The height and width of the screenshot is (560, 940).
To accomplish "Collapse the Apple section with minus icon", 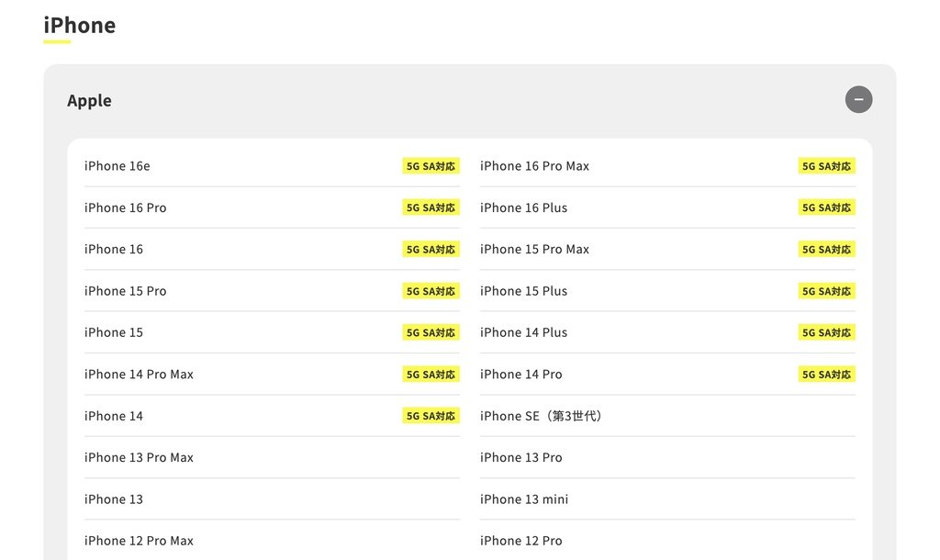I will pos(858,99).
